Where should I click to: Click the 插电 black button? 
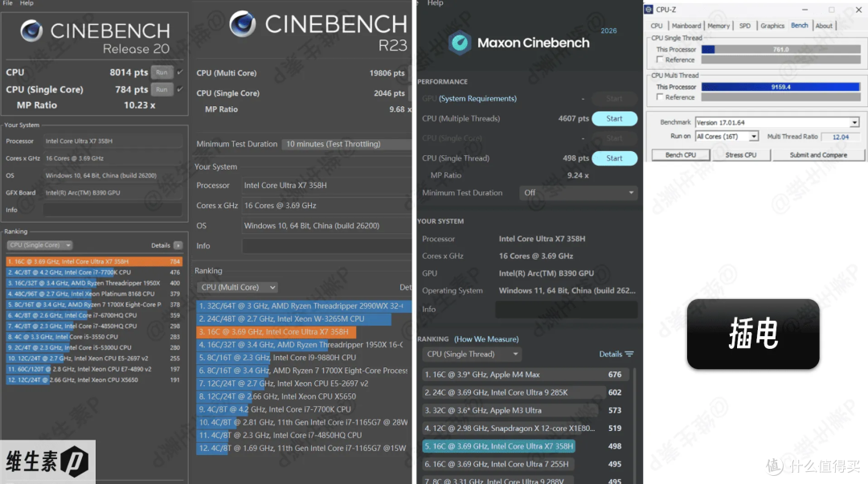coord(753,334)
